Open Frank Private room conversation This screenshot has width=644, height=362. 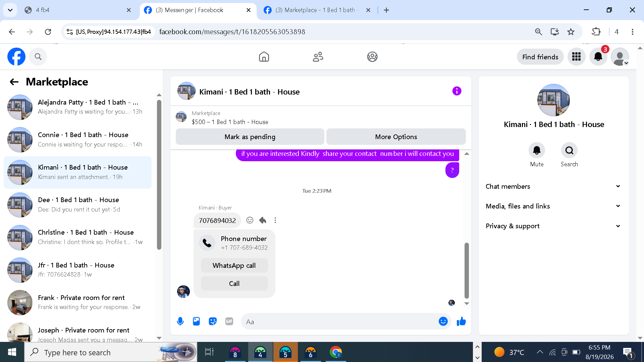tap(78, 302)
